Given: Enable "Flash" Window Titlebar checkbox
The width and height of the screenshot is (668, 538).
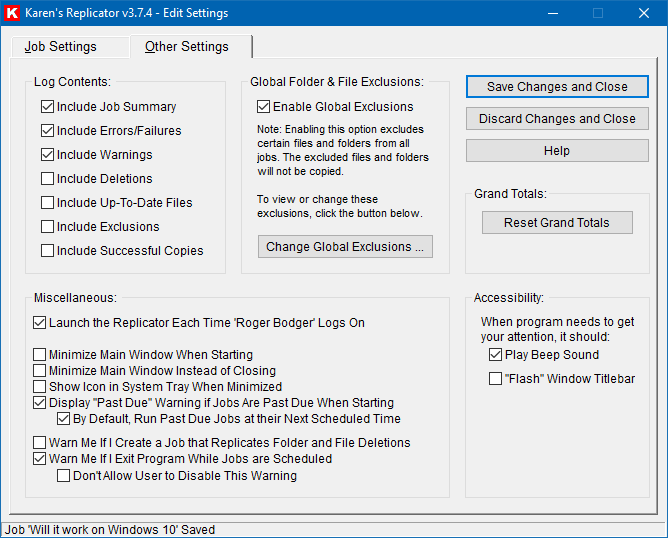Looking at the screenshot, I should 496,379.
